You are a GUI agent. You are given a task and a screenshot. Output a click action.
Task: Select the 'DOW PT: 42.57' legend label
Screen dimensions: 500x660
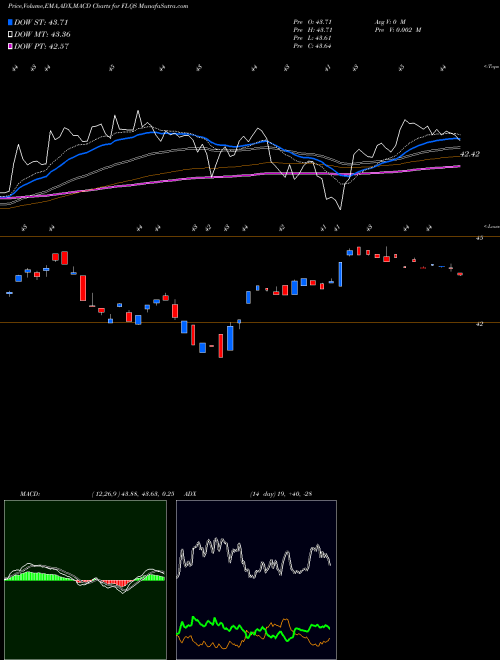pos(41,46)
